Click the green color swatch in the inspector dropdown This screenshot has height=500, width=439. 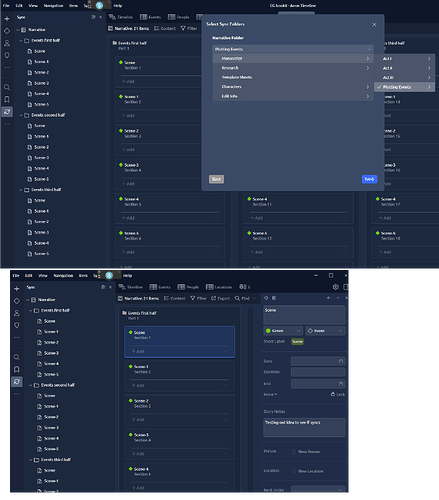click(268, 331)
